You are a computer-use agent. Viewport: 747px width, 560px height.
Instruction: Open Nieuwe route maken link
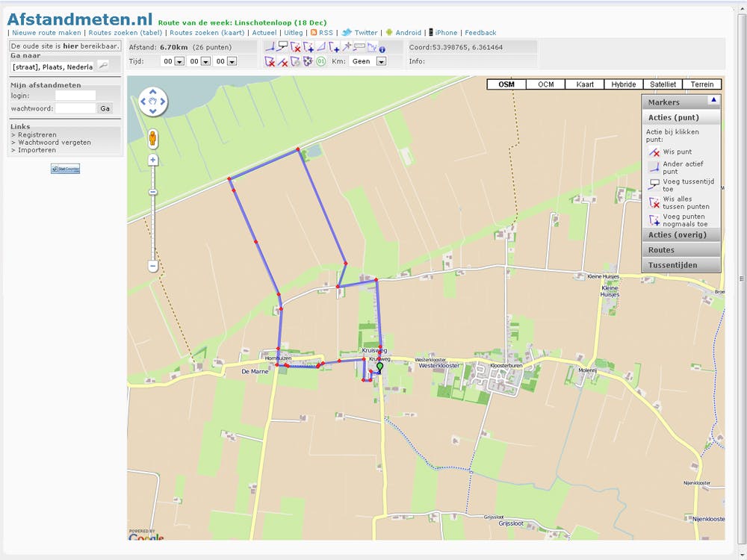[46, 33]
